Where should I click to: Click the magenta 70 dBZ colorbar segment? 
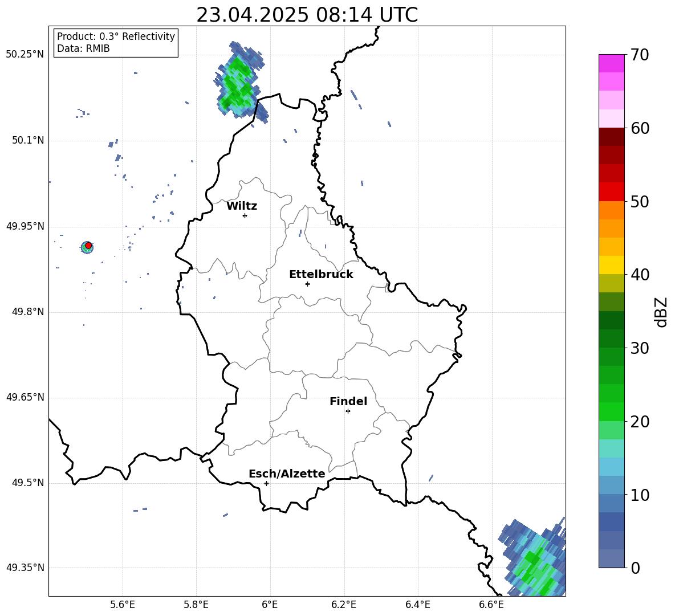point(611,63)
